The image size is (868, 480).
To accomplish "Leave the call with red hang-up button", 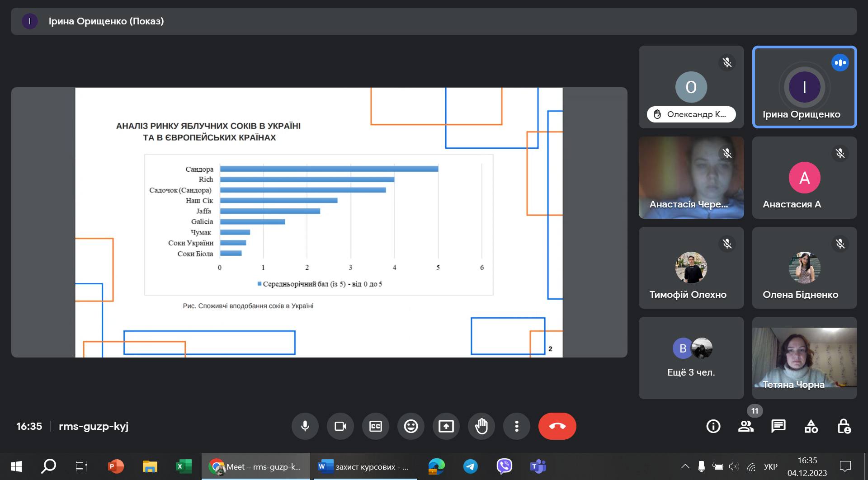I will point(557,426).
